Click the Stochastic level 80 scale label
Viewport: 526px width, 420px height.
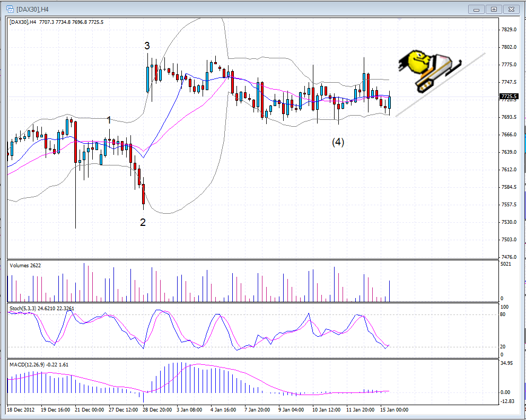click(x=503, y=314)
